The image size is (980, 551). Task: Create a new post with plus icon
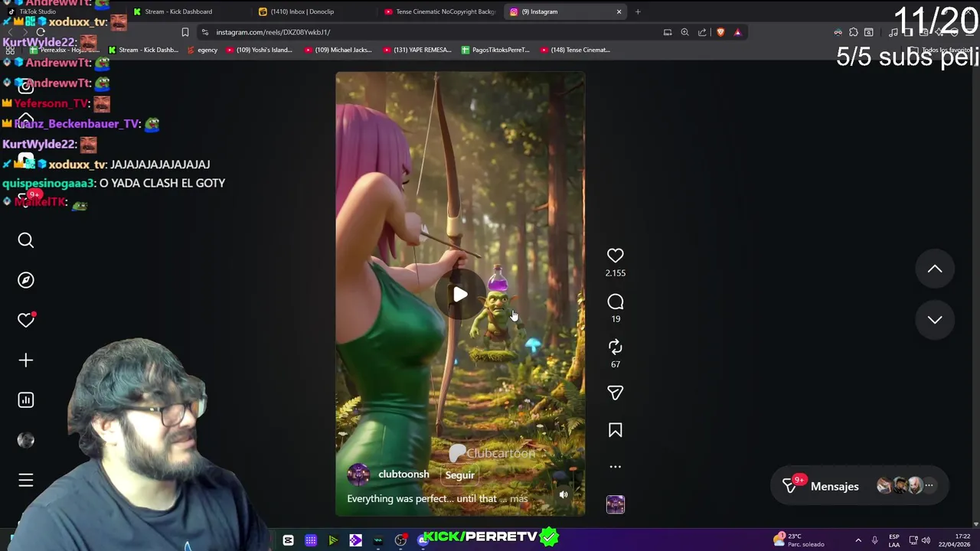point(26,360)
